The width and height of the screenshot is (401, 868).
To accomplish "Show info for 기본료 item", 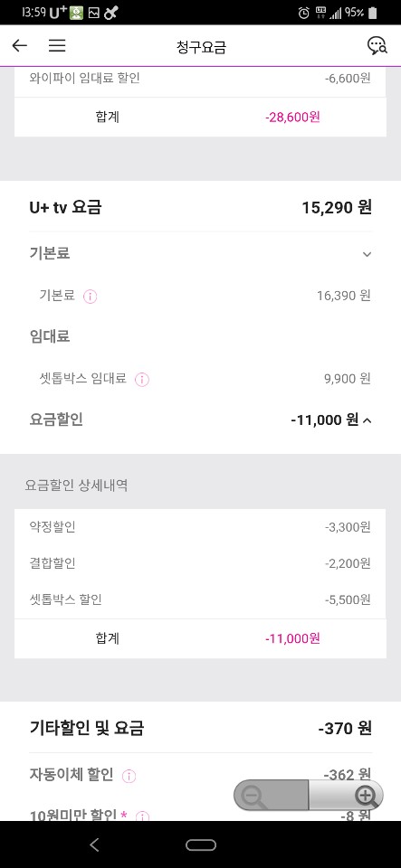I will pos(90,297).
